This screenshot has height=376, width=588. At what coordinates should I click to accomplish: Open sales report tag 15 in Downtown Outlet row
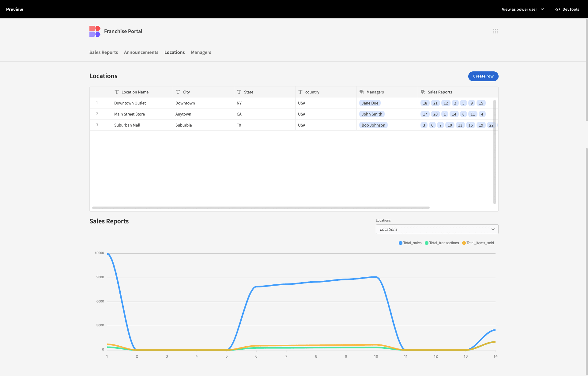[481, 103]
